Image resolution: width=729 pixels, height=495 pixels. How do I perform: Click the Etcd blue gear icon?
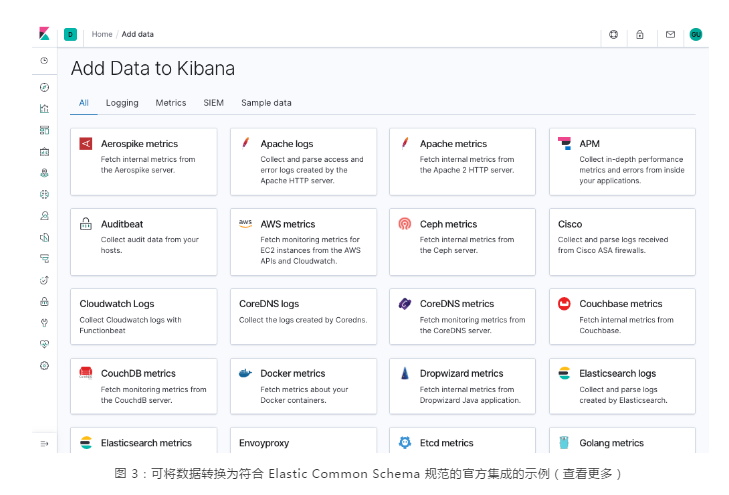(x=405, y=442)
